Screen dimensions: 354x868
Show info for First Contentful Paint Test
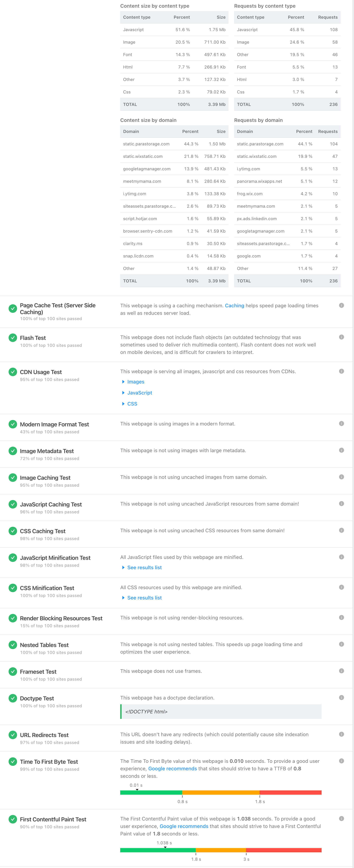tap(341, 819)
